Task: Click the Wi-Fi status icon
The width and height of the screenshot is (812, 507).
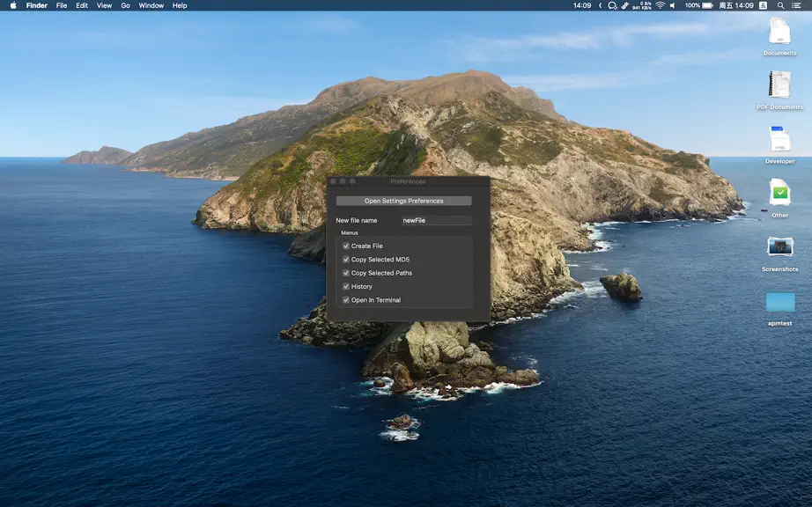Action: 660,5
